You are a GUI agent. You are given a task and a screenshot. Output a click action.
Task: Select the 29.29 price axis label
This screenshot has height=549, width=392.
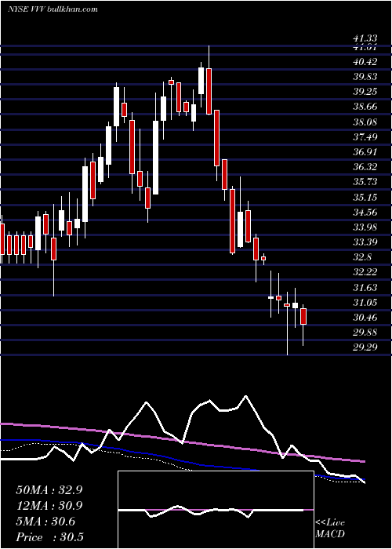point(365,347)
